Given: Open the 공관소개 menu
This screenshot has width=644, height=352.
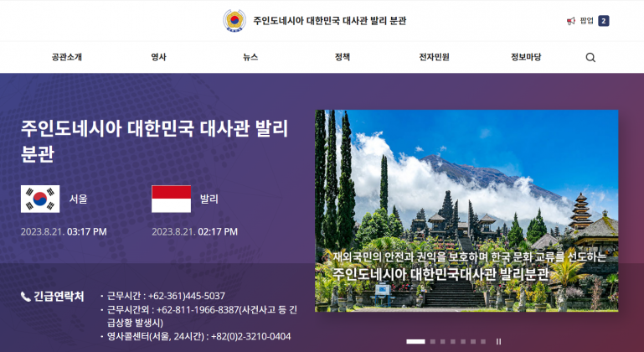Looking at the screenshot, I should point(66,58).
